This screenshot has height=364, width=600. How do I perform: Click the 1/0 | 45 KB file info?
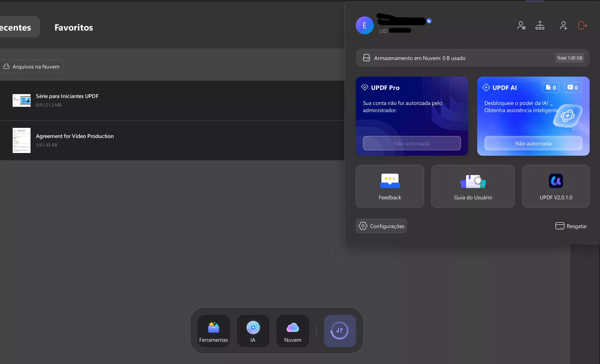pos(47,145)
